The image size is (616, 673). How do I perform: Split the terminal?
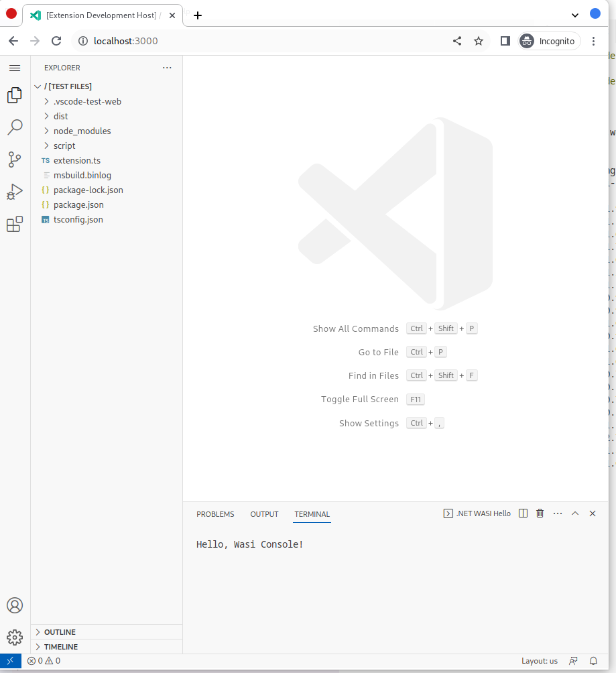coord(523,513)
